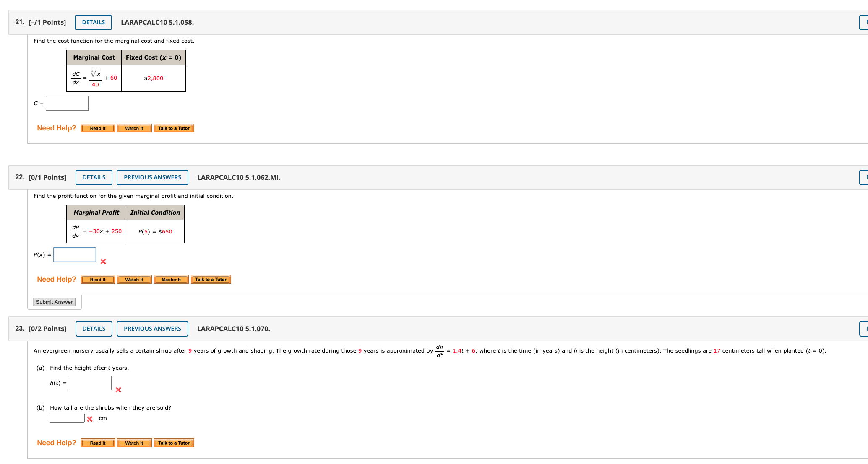The image size is (868, 464).
Task: Click the shrub height cm input field
Action: pos(67,418)
